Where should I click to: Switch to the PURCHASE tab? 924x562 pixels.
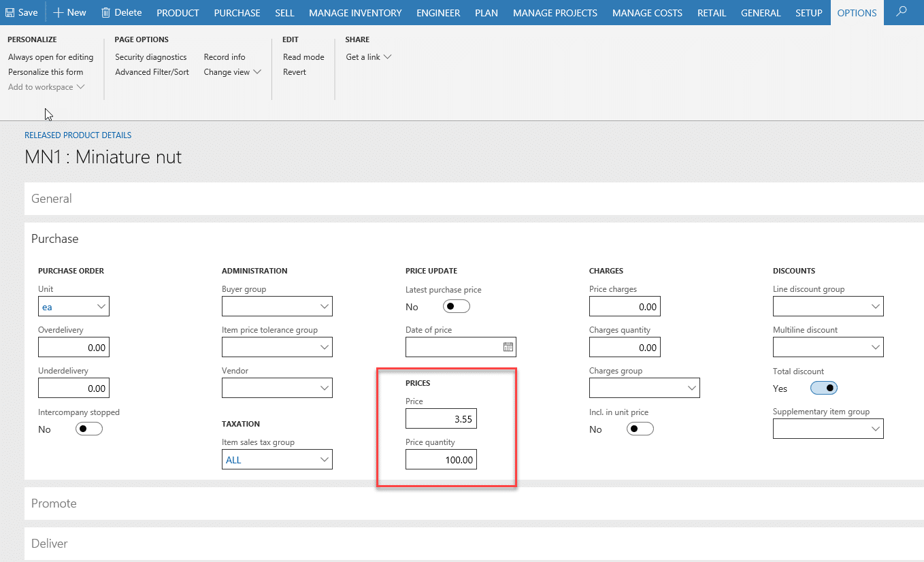pyautogui.click(x=237, y=13)
